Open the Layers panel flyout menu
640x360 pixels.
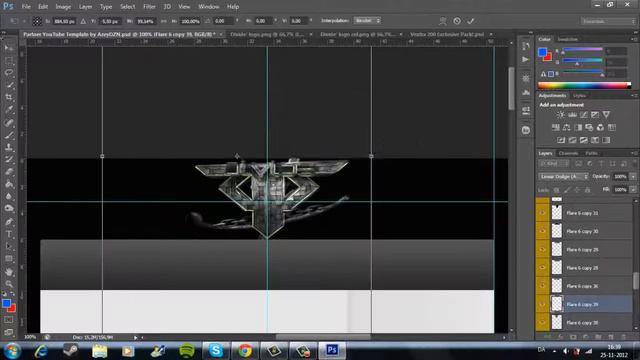[634, 153]
